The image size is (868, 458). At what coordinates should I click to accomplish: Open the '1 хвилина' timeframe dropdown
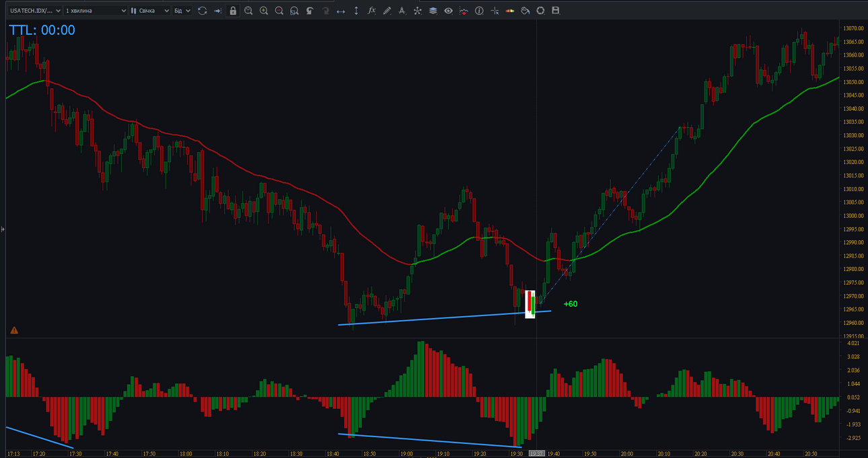click(96, 11)
